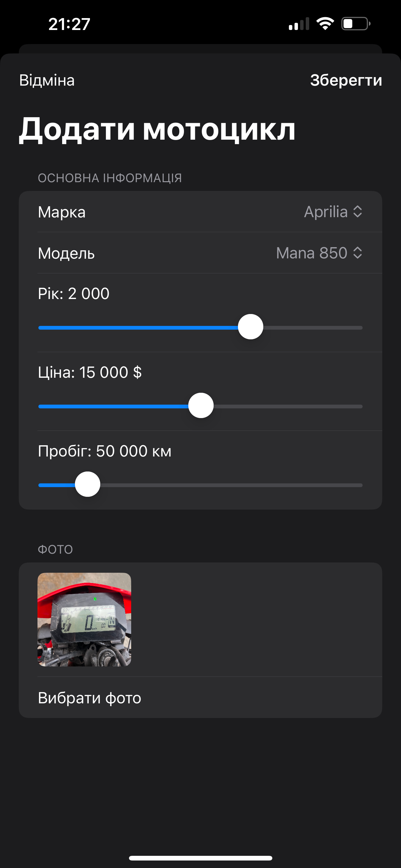This screenshot has width=401, height=868.
Task: Click the Пробіг slider knob
Action: (x=87, y=484)
